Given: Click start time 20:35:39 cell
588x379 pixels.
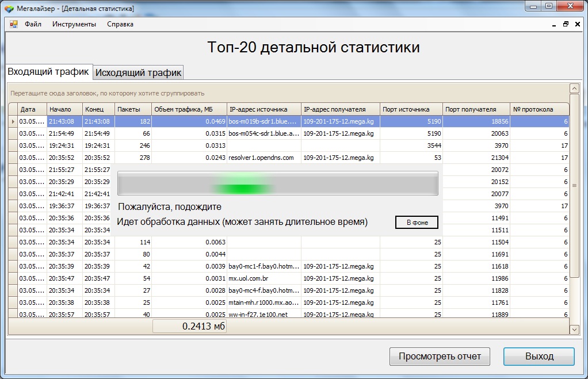Looking at the screenshot, I should pos(64,266).
